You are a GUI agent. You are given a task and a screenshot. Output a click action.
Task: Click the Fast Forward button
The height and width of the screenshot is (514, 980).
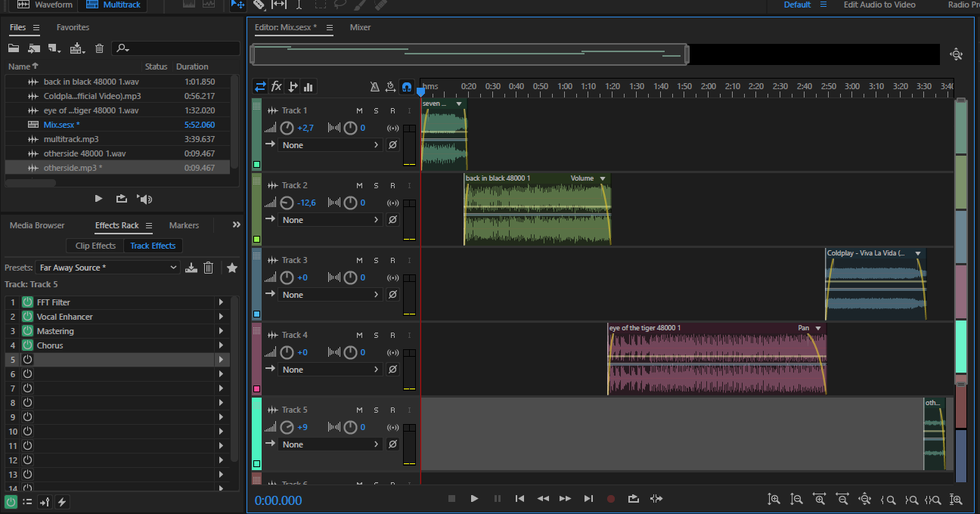point(565,499)
